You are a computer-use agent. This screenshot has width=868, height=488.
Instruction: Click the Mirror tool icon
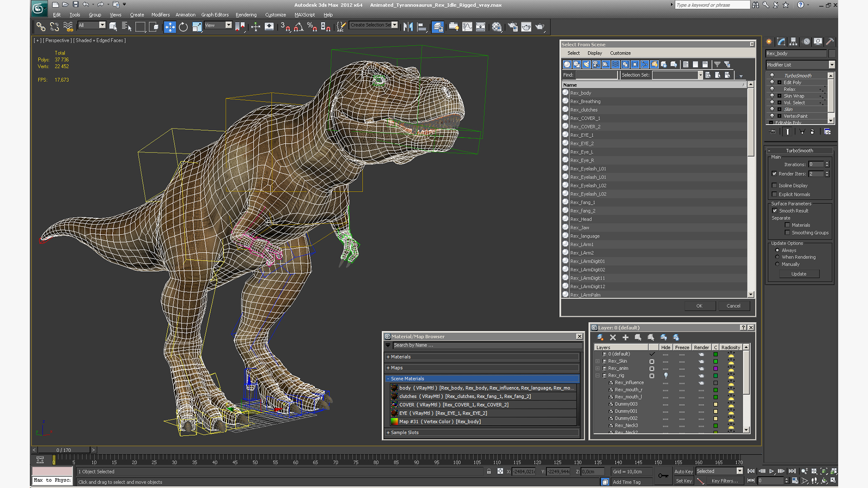click(408, 27)
